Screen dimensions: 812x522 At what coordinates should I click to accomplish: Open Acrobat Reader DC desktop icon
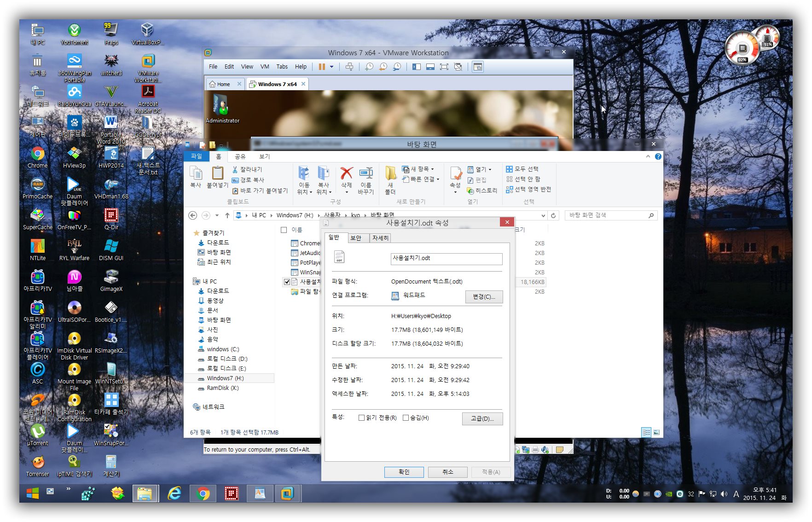tap(148, 99)
